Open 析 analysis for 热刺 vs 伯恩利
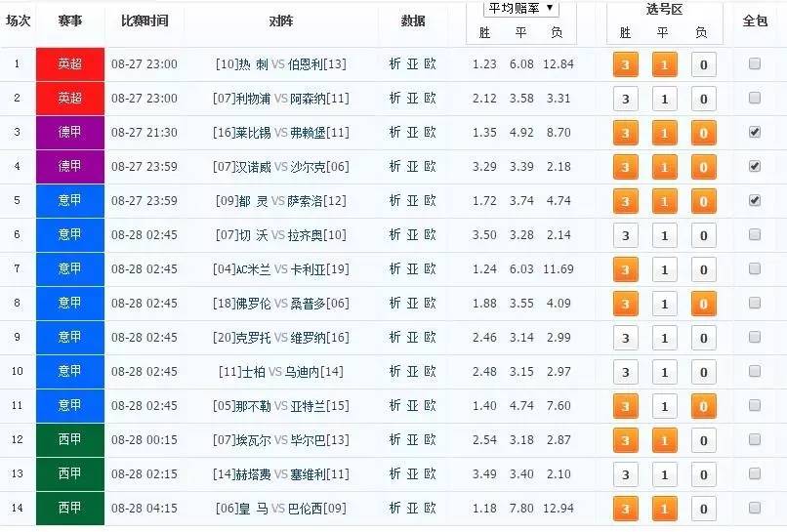The width and height of the screenshot is (787, 532). [x=395, y=63]
